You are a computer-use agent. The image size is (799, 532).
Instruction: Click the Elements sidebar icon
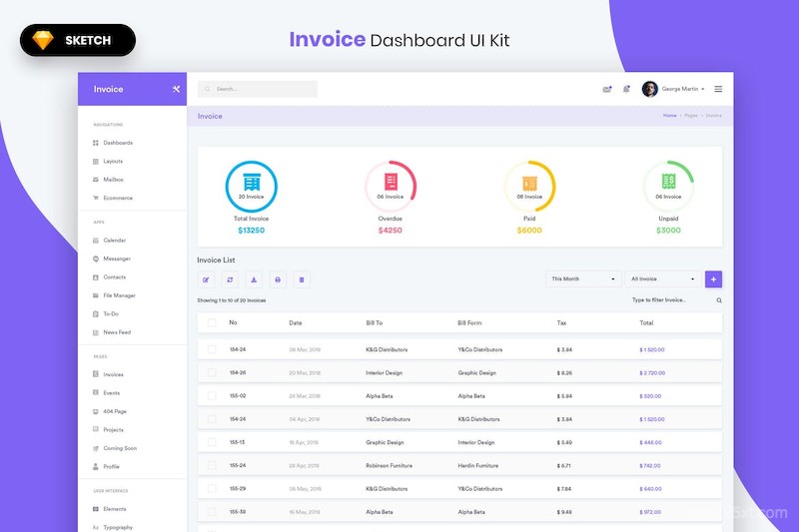click(95, 509)
